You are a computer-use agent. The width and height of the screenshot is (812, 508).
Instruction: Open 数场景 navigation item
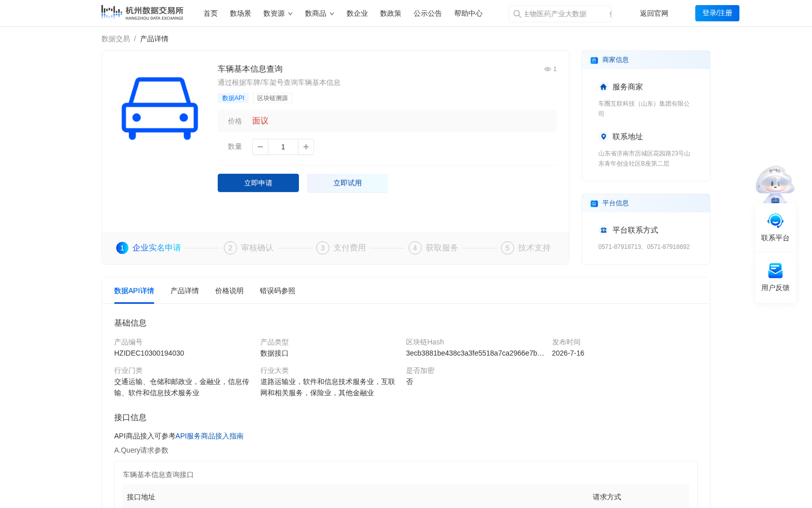(x=241, y=13)
